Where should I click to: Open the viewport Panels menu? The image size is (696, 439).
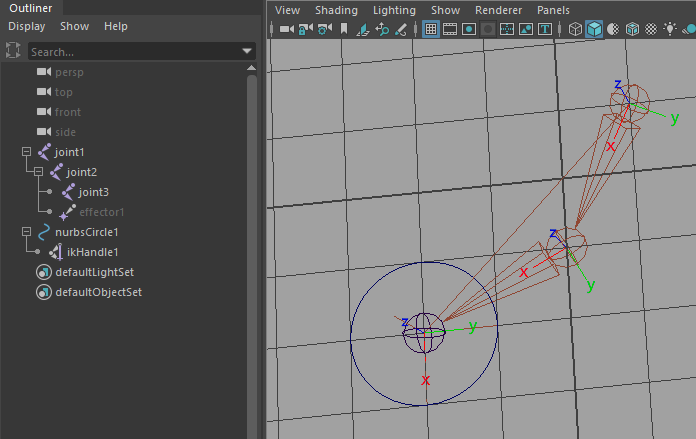pyautogui.click(x=553, y=10)
